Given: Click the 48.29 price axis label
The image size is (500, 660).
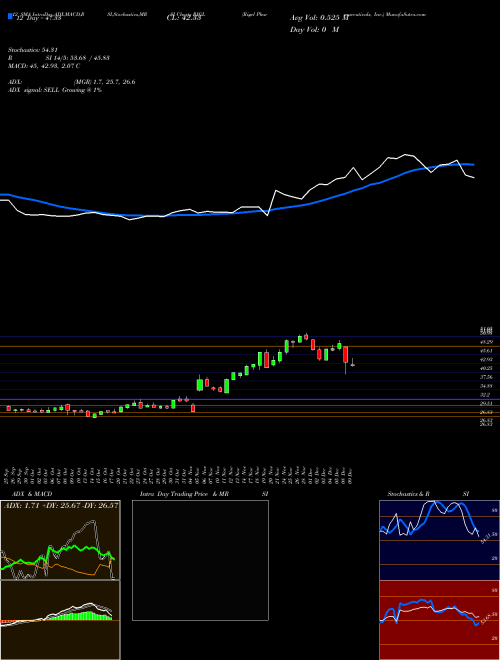Looking at the screenshot, I should pyautogui.click(x=487, y=342).
